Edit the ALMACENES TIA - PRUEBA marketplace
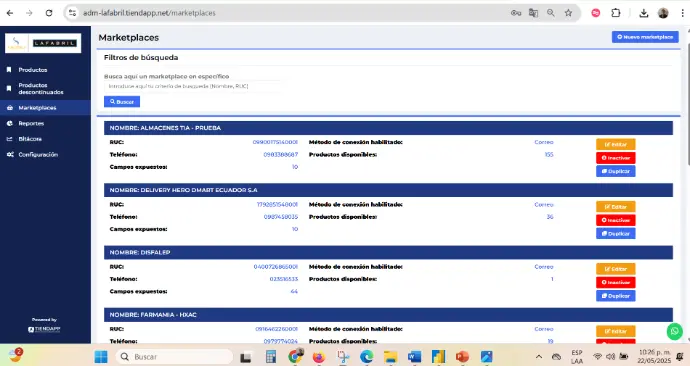Image resolution: width=690 pixels, height=366 pixels. pyautogui.click(x=616, y=144)
